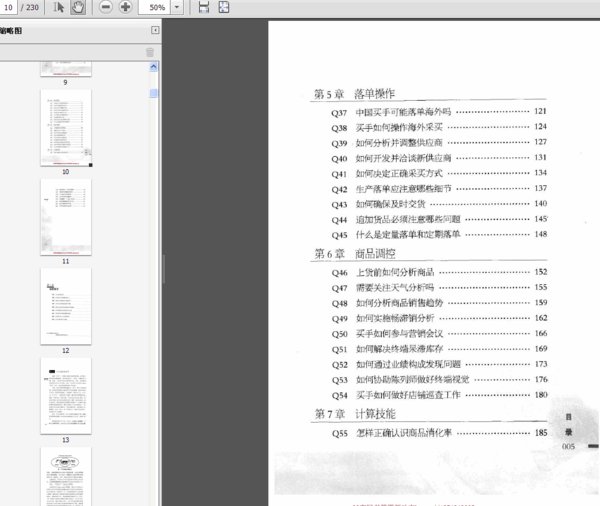Open thumbnail of page 9

coord(66,69)
